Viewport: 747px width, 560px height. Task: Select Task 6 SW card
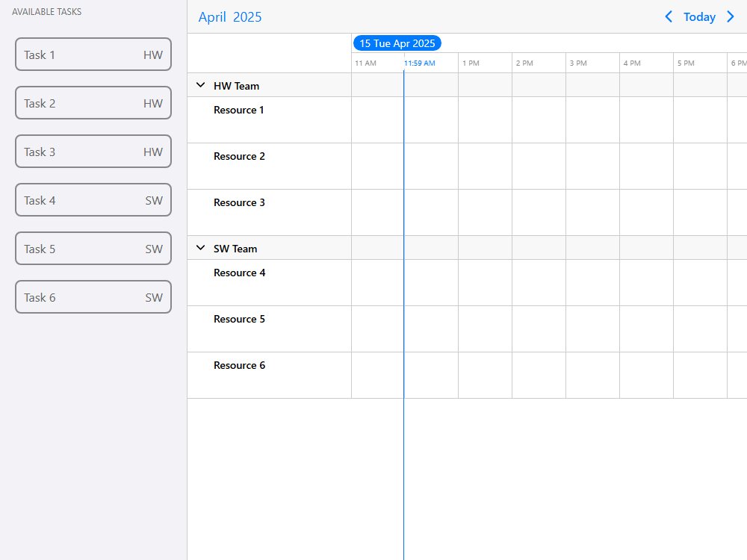[93, 297]
